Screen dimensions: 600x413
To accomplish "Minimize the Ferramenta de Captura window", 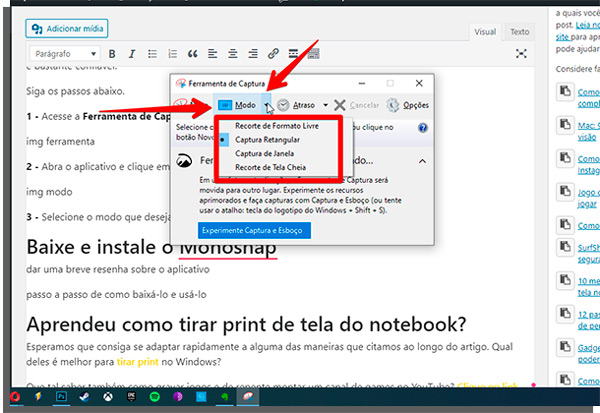I will tap(362, 83).
